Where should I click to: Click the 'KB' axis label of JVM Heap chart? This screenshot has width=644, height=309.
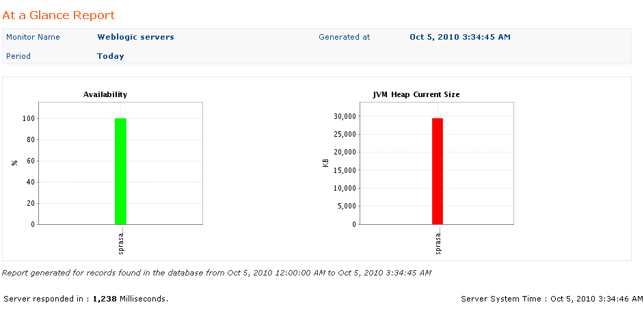pyautogui.click(x=325, y=163)
